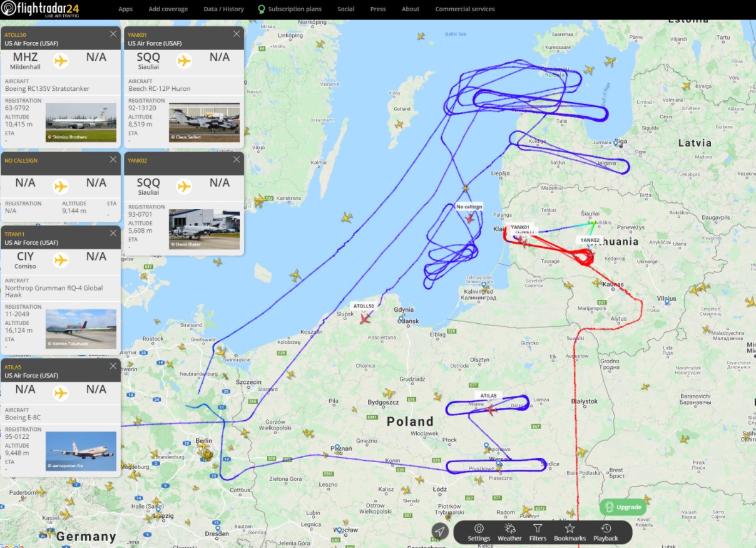The width and height of the screenshot is (756, 548).
Task: Open RQ-4 Global Hawk photo
Action: [x=81, y=329]
